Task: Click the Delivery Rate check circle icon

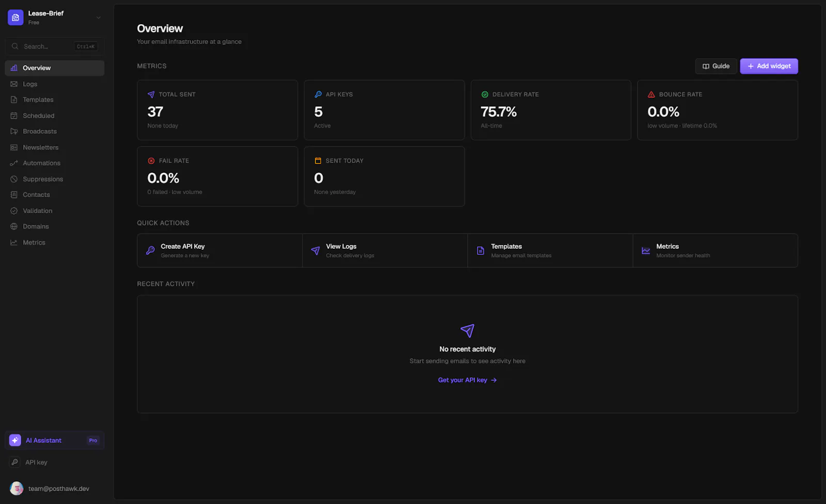Action: pyautogui.click(x=485, y=94)
